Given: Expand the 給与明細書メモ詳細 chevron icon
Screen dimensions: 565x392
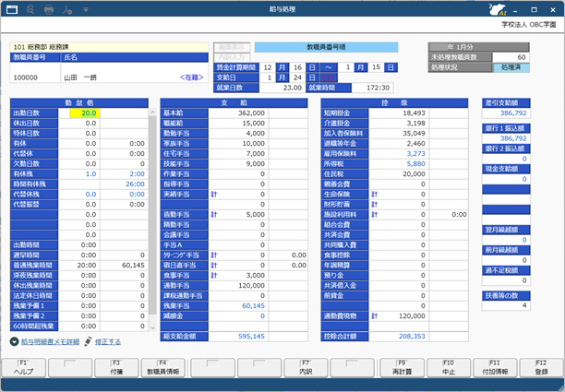Looking at the screenshot, I should coord(15,341).
